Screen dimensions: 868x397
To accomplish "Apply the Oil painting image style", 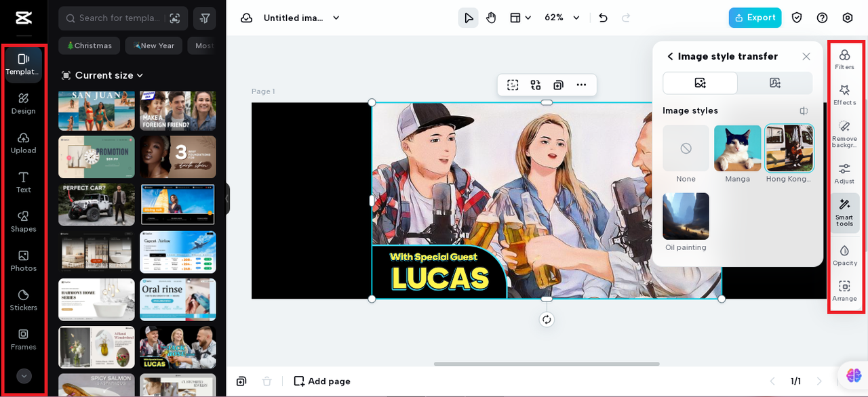I will (x=686, y=216).
